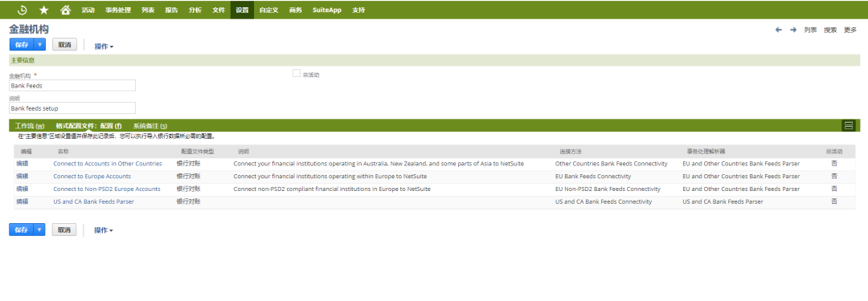The height and width of the screenshot is (301, 868).
Task: Select EU Non-PSD2 Bank Feeds Connectivity cell
Action: 608,189
